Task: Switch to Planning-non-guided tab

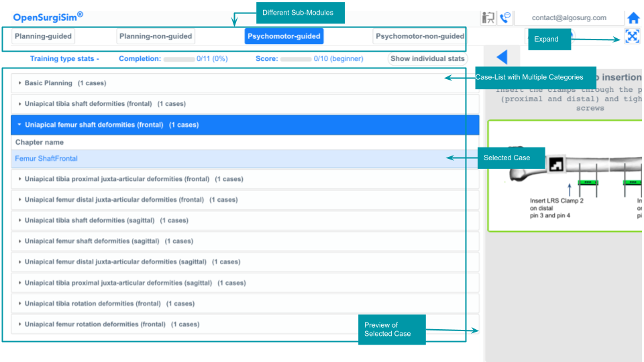Action: pos(156,36)
